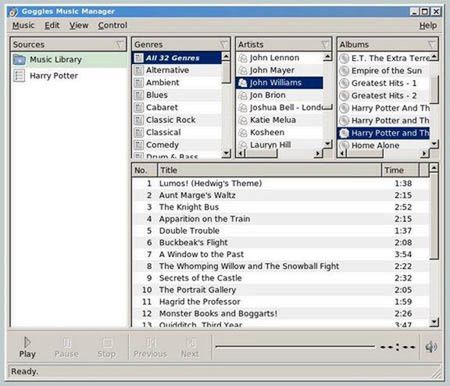
Task: Click the Kosheen artist icon
Action: [x=243, y=133]
